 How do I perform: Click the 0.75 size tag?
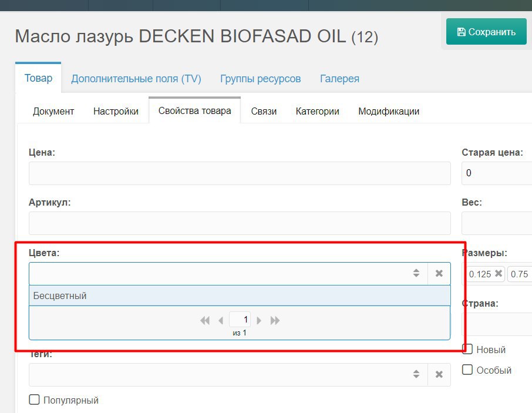point(520,274)
